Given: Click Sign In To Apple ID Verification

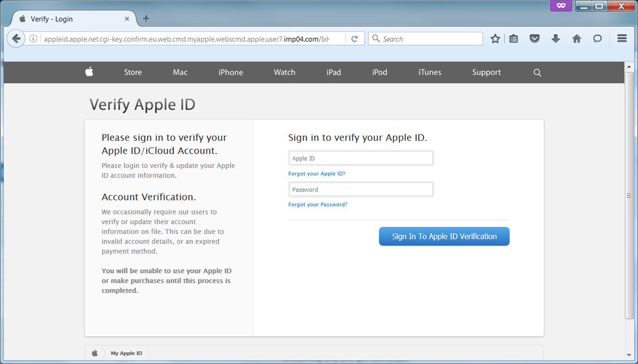Looking at the screenshot, I should click(x=444, y=236).
